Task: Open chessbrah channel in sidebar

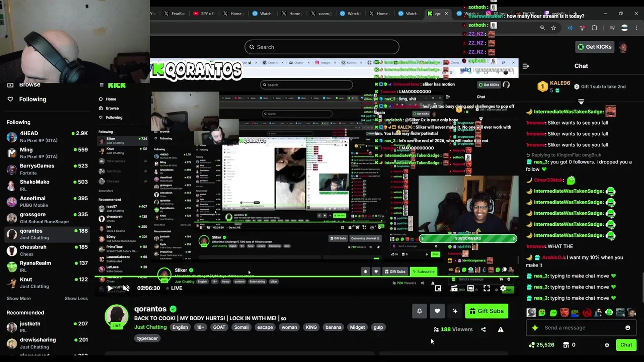Action: pos(47,250)
